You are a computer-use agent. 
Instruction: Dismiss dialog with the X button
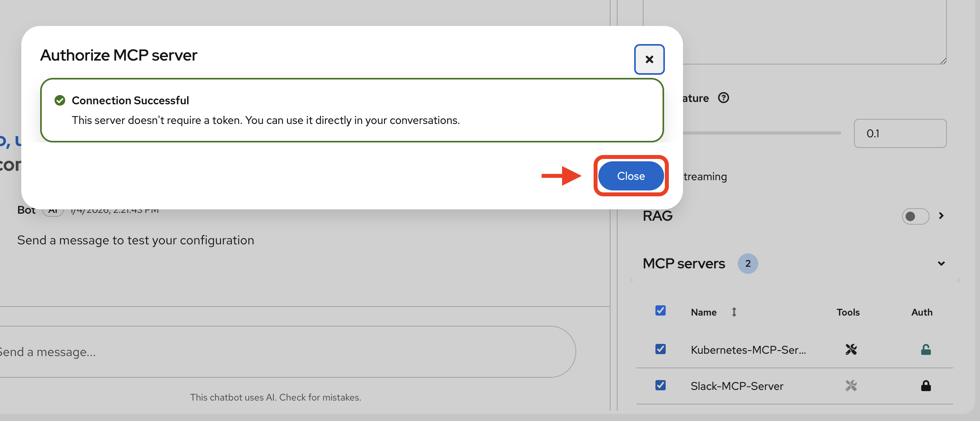(649, 59)
